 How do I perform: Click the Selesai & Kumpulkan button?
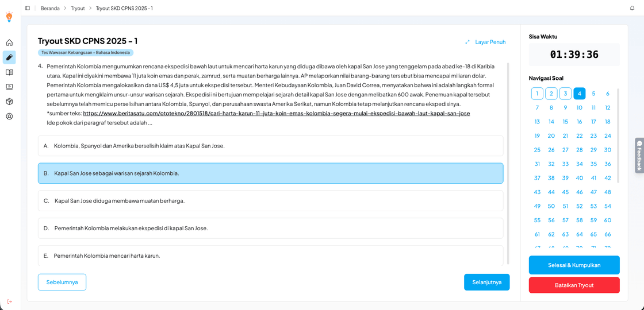point(574,265)
